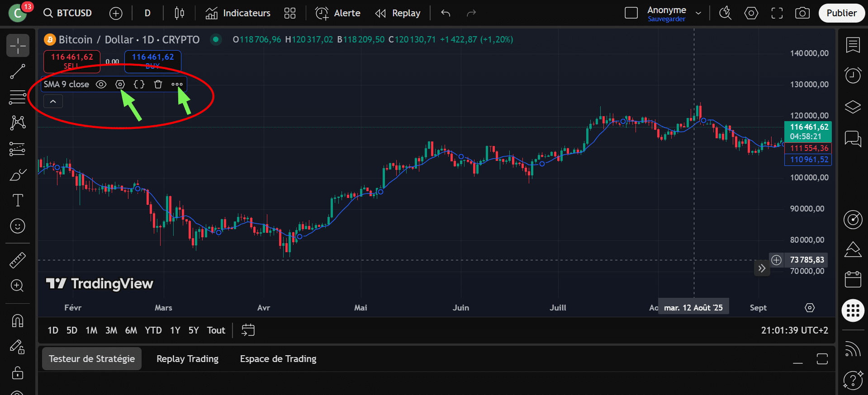
Task: Collapse the indicator legend with chevron
Action: 53,102
